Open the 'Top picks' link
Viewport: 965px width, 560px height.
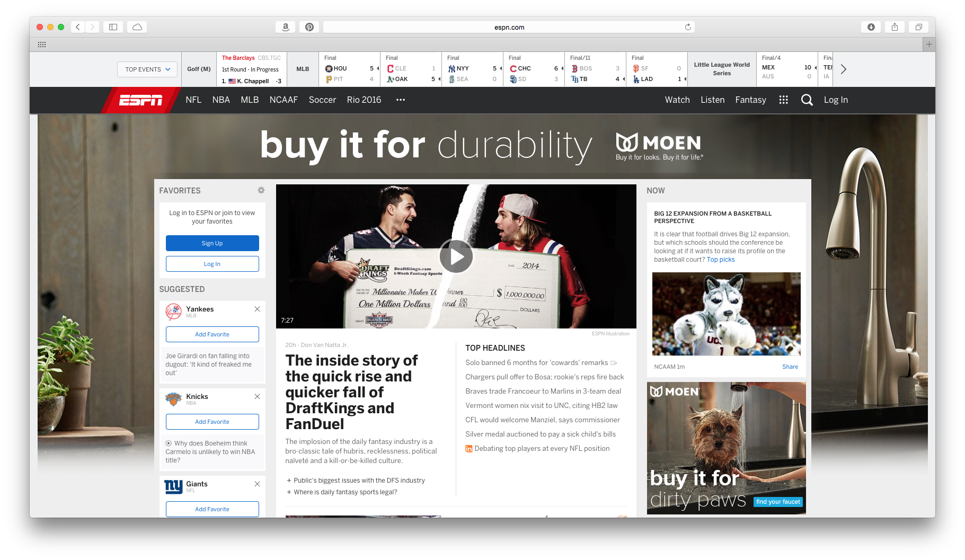[721, 259]
